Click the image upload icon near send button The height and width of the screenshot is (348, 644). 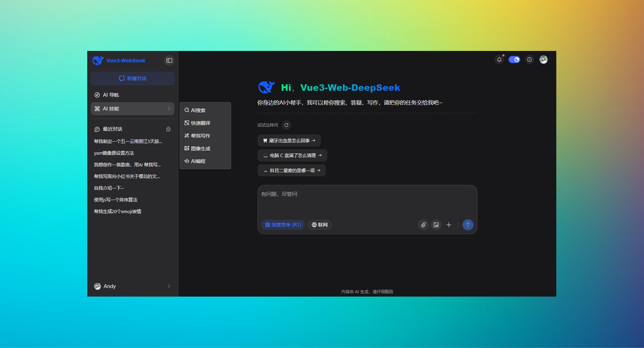click(x=436, y=225)
